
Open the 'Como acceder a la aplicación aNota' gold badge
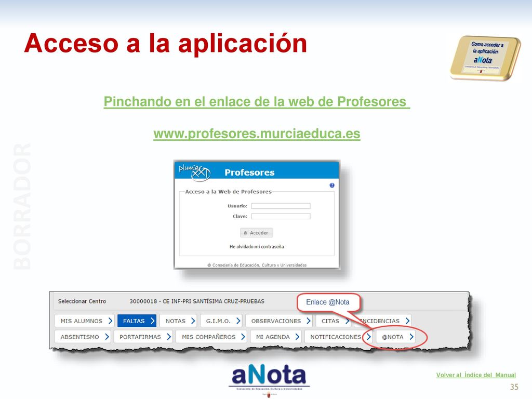click(x=485, y=58)
